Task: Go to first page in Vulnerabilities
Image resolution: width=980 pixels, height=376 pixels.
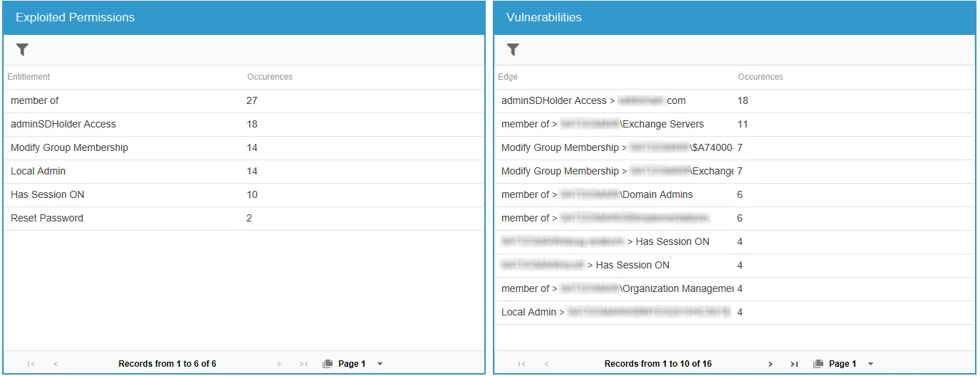Action: pos(521,364)
